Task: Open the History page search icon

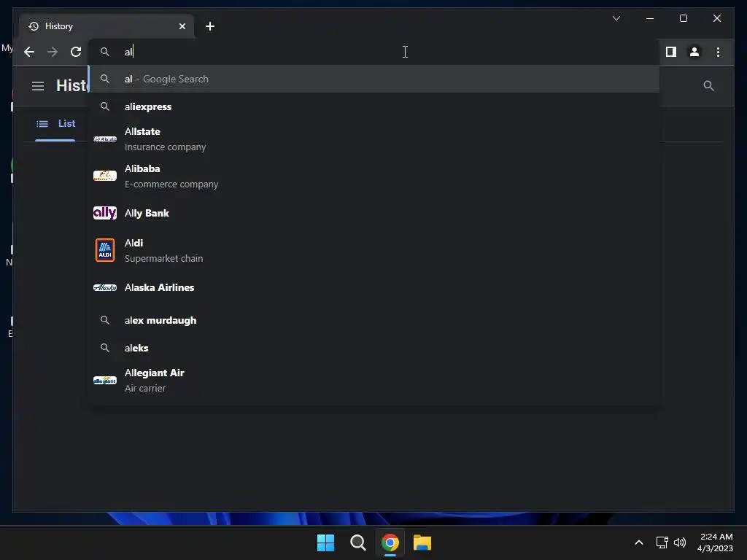Action: tap(708, 86)
